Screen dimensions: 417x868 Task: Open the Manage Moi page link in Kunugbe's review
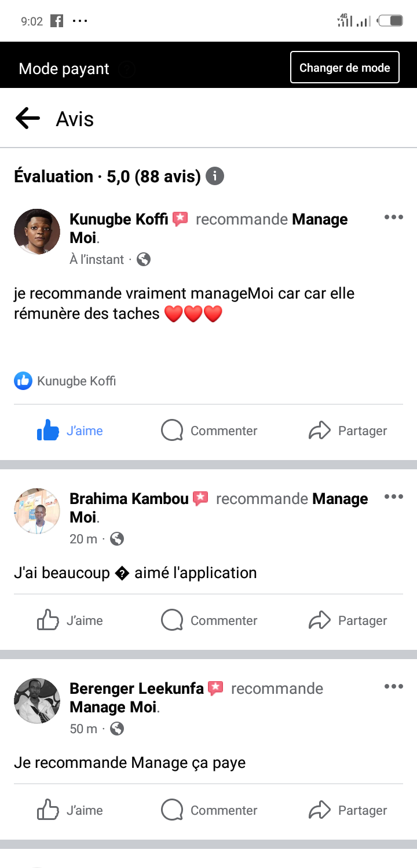pos(320,219)
